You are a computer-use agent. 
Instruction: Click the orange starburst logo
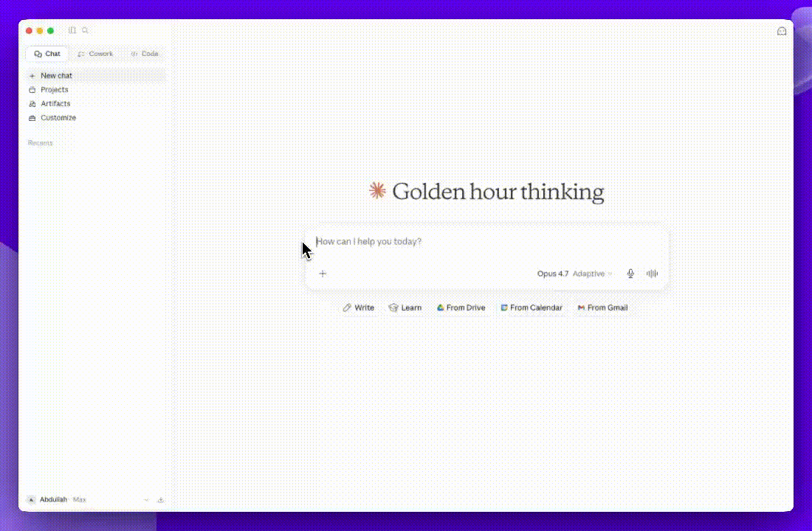(377, 191)
